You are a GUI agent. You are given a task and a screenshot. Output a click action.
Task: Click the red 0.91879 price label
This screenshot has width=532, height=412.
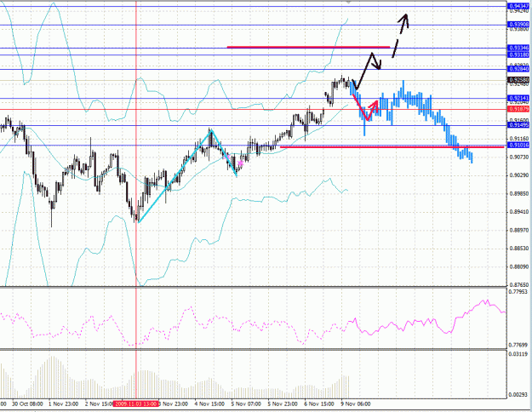coord(518,109)
